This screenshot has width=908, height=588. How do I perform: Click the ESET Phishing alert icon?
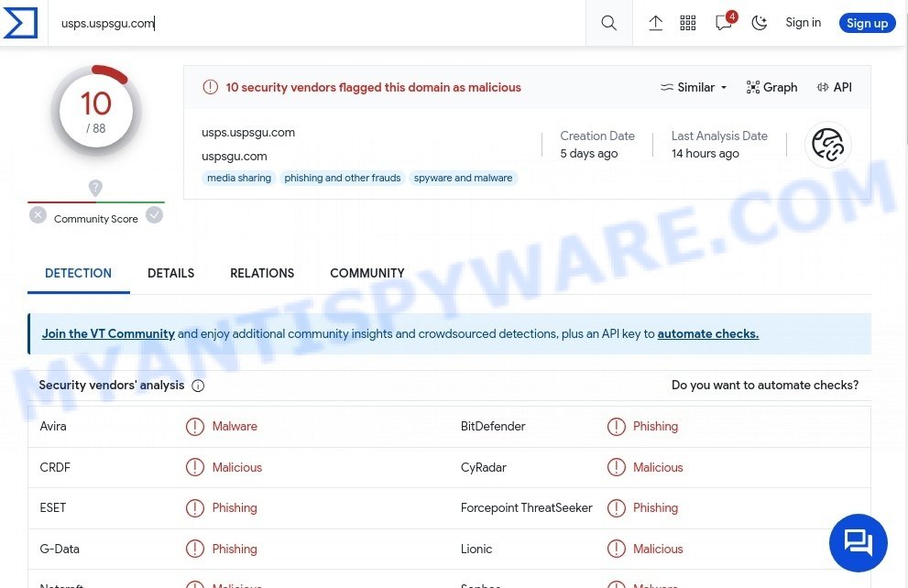[x=195, y=508]
